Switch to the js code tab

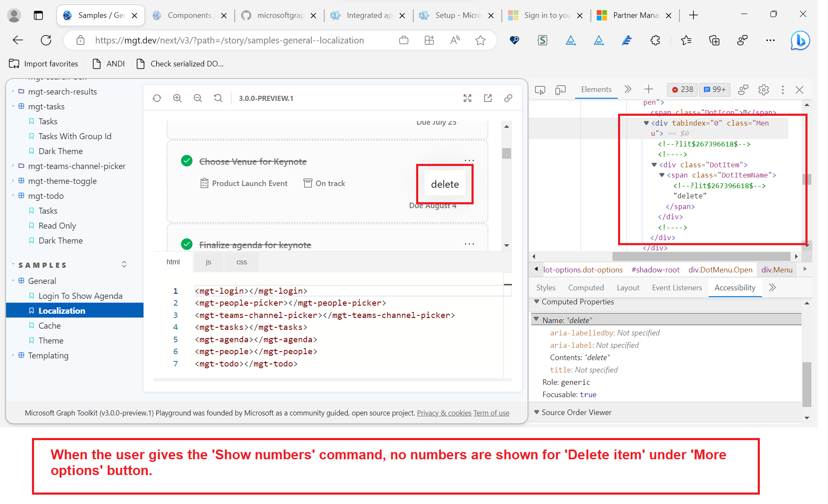point(208,262)
